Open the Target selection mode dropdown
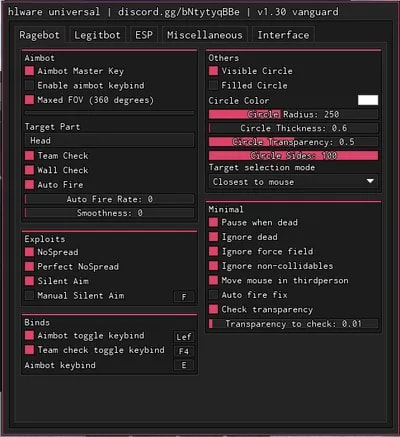Screen dimensions: 400x437 coord(293,182)
